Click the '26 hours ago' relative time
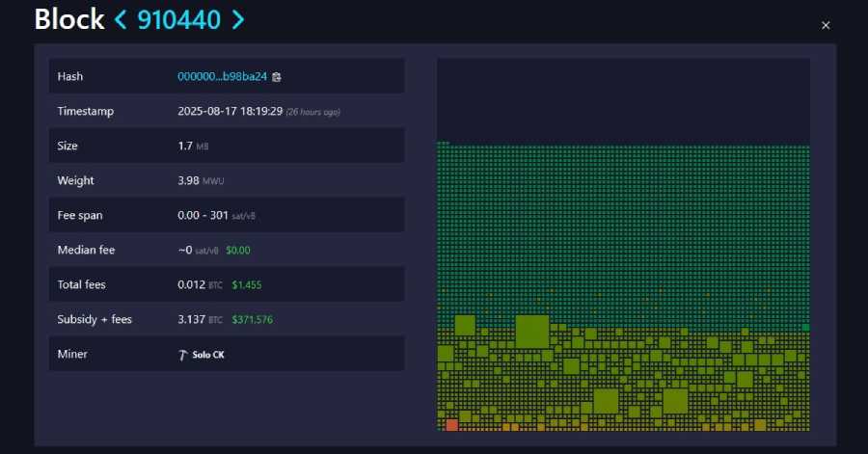This screenshot has width=868, height=454. [312, 112]
